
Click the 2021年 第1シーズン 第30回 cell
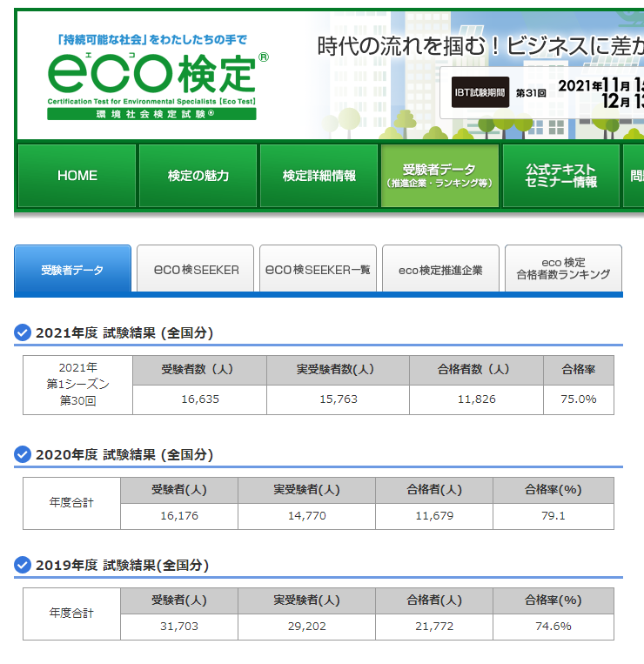click(78, 384)
